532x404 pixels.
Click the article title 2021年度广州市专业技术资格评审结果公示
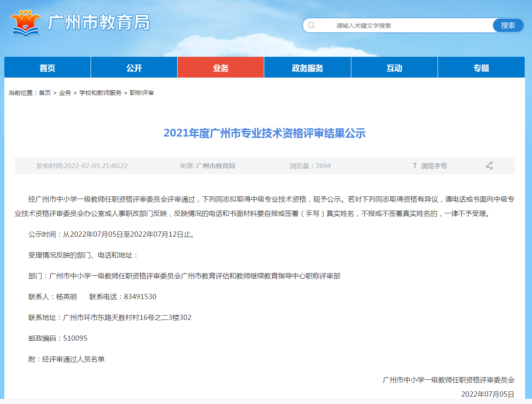[x=264, y=133]
